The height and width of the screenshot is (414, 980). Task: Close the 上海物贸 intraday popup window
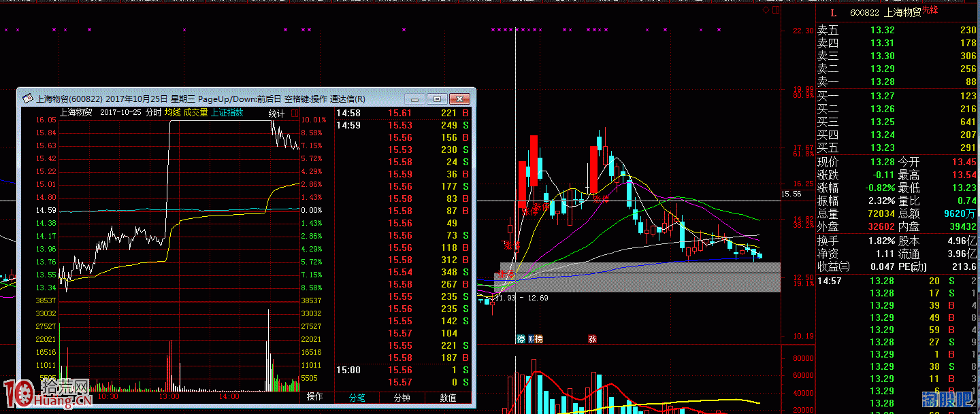[460, 99]
